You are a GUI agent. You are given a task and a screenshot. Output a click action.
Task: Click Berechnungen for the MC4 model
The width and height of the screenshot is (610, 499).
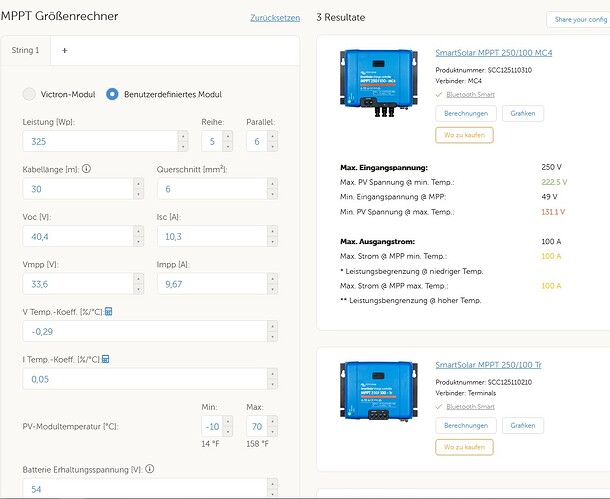(466, 114)
